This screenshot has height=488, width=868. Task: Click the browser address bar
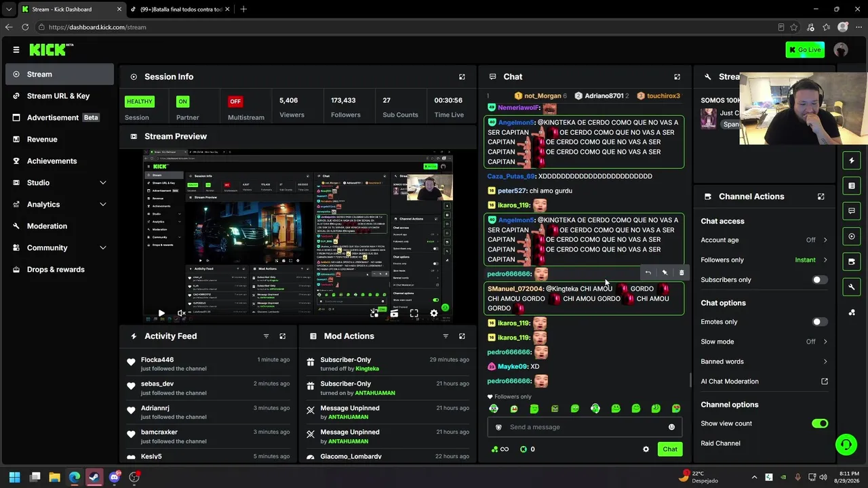click(407, 27)
